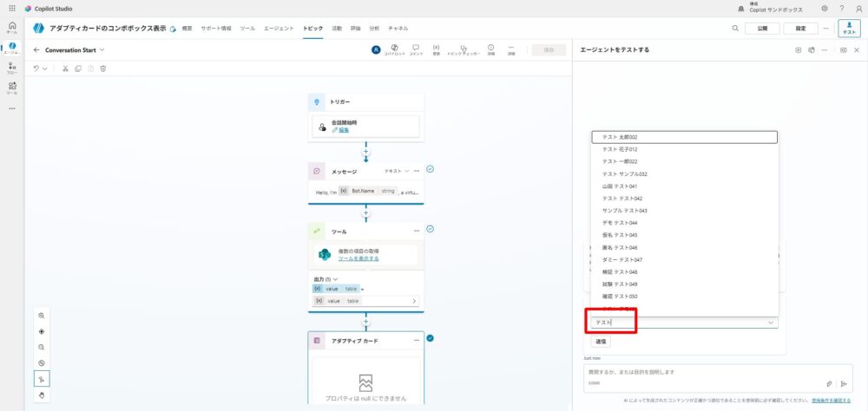
Task: Open the フロー item in left sidebar
Action: (x=12, y=68)
